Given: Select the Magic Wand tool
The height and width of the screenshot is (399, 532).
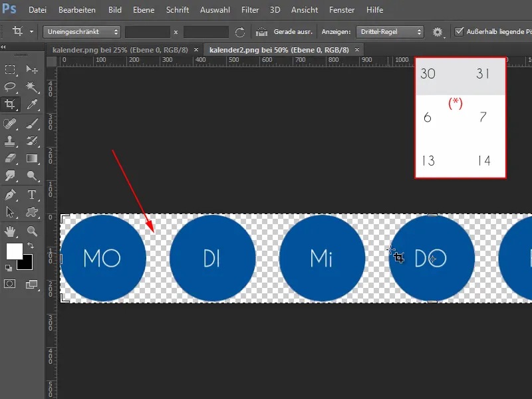Looking at the screenshot, I should [32, 87].
